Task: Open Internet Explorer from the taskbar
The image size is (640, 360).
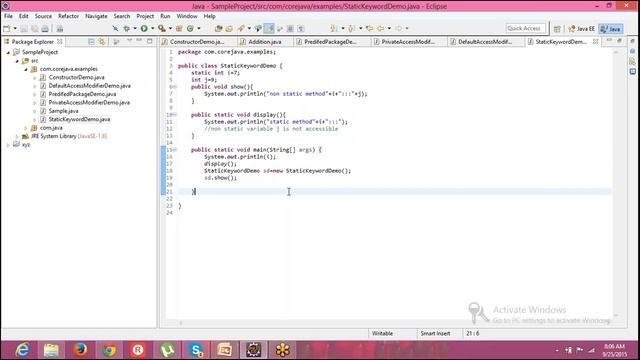Action: point(22,350)
